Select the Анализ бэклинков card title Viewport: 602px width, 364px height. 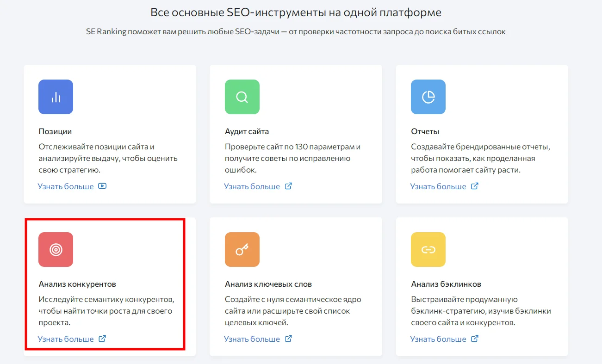point(446,284)
